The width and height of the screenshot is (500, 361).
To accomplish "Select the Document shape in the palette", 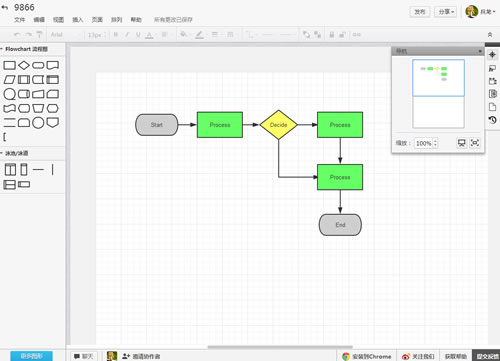I will point(52,65).
